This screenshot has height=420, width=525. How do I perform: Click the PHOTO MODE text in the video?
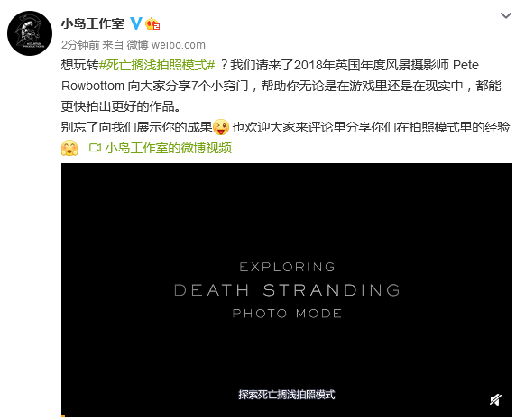[287, 314]
